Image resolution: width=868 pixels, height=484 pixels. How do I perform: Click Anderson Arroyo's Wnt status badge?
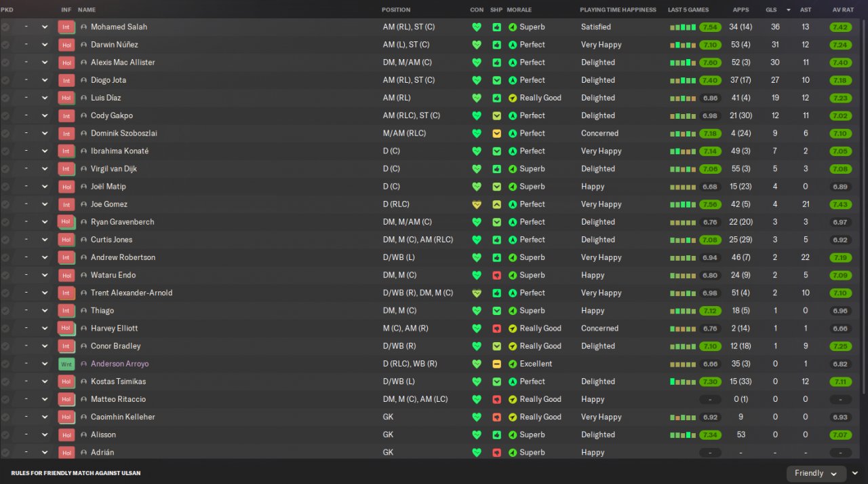tap(66, 364)
